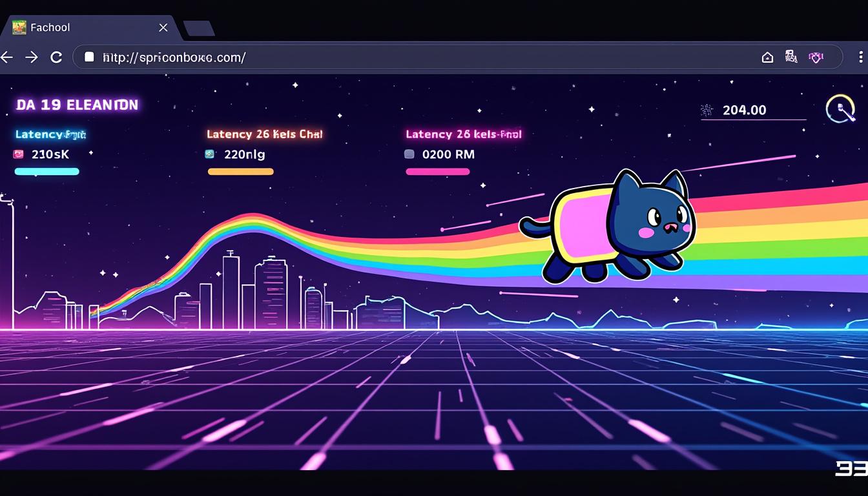The image size is (868, 496).
Task: Click the circular magnifier icon at top right
Action: pos(840,109)
